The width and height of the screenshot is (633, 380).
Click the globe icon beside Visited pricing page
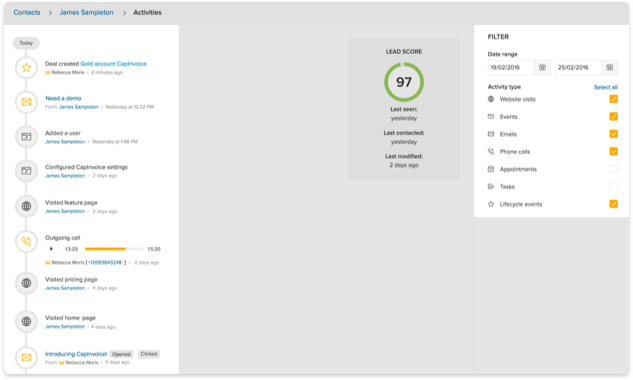[x=26, y=283]
